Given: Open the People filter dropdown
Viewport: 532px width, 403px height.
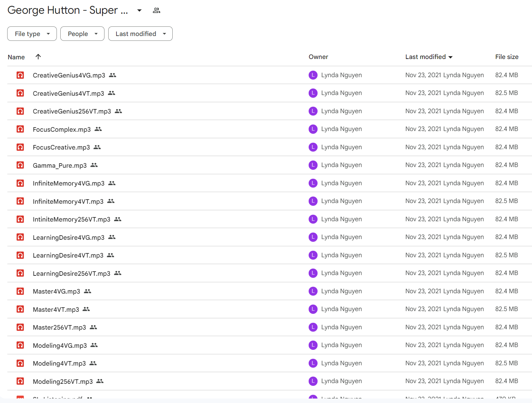Looking at the screenshot, I should click(x=82, y=34).
